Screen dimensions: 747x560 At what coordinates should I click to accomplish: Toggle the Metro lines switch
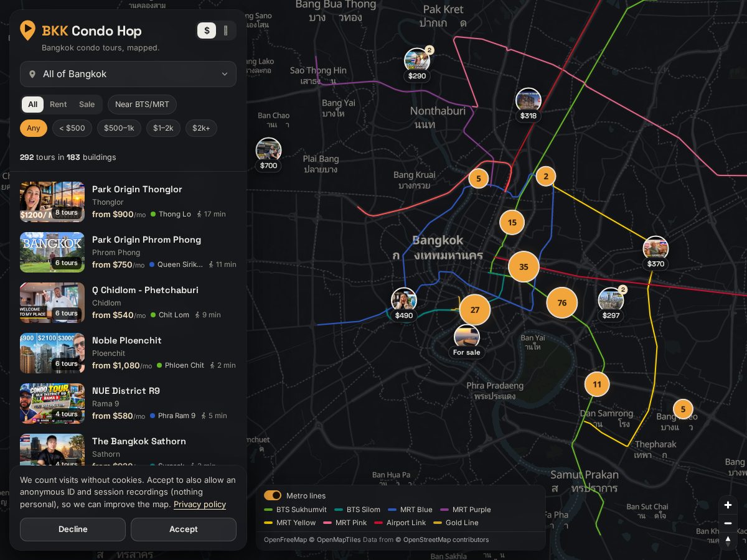coord(273,495)
